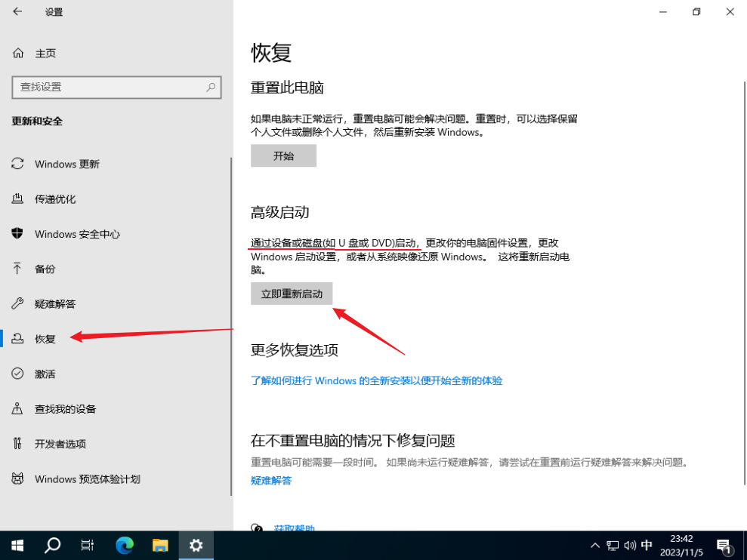The image size is (747, 560).
Task: Click the 备份 upload arrow icon
Action: [17, 269]
